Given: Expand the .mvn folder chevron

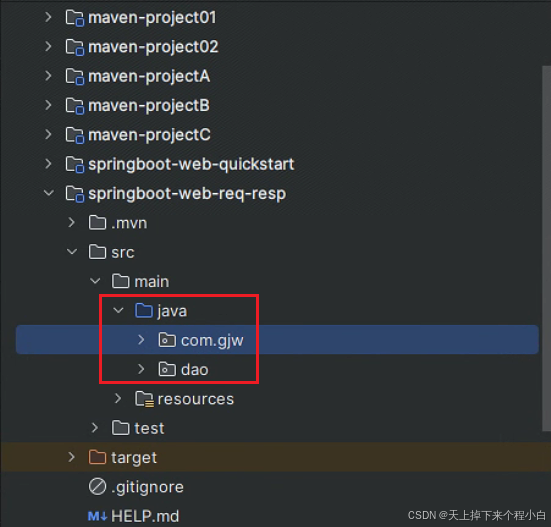Looking at the screenshot, I should point(72,222).
